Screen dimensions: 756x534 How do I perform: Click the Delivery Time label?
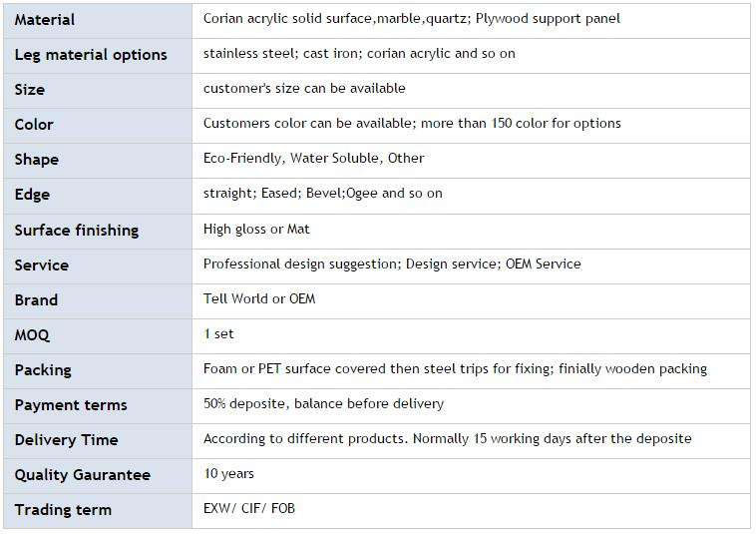(x=66, y=440)
